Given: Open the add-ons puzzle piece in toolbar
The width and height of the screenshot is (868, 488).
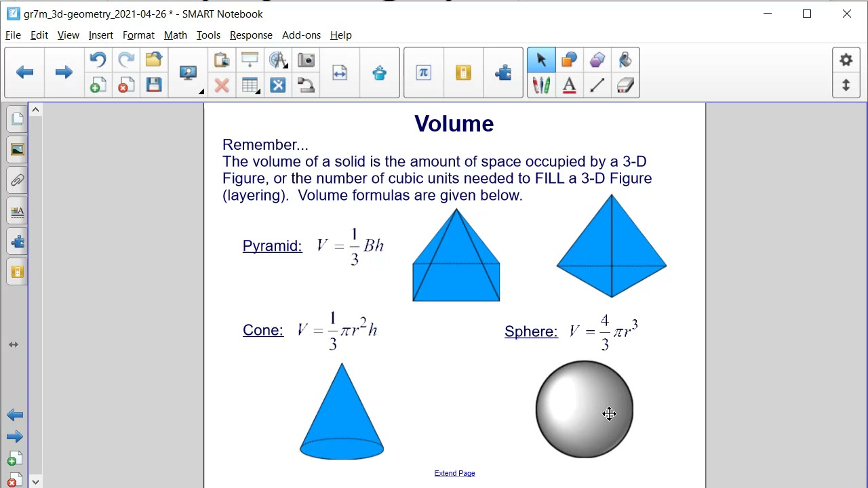Looking at the screenshot, I should [503, 73].
